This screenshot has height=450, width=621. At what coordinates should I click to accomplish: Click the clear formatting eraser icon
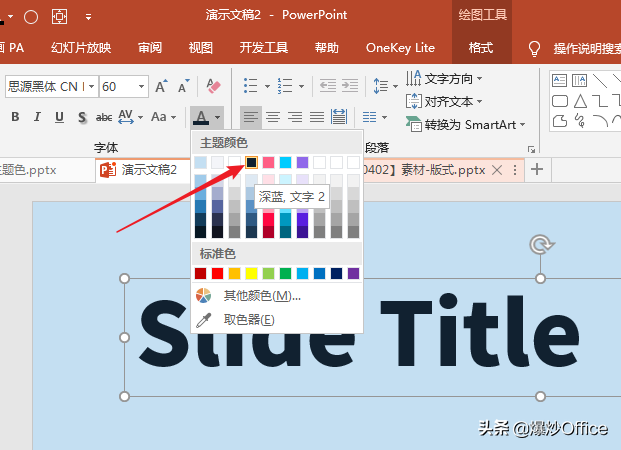[213, 86]
